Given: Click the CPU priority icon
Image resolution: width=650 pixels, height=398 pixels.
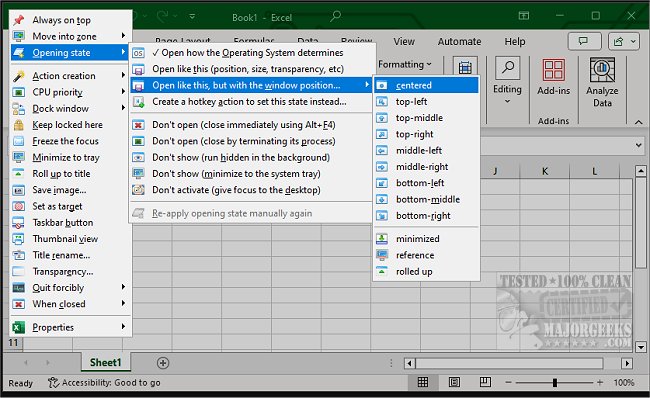Looking at the screenshot, I should (x=19, y=92).
